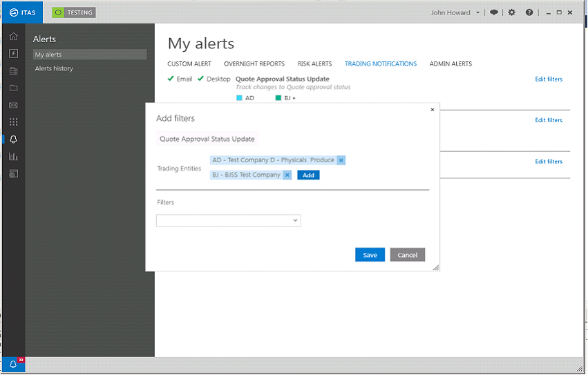Click the BJ - BJSS Test Company tag text
The image size is (588, 375).
click(x=247, y=175)
